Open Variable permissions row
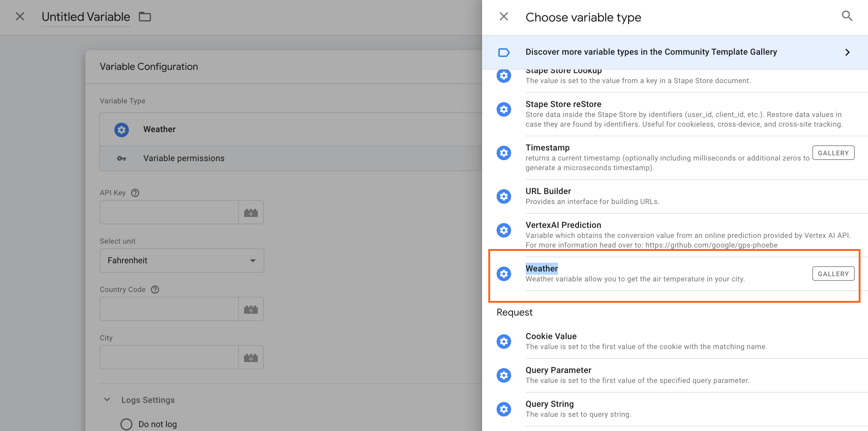This screenshot has width=868, height=431. pos(291,158)
